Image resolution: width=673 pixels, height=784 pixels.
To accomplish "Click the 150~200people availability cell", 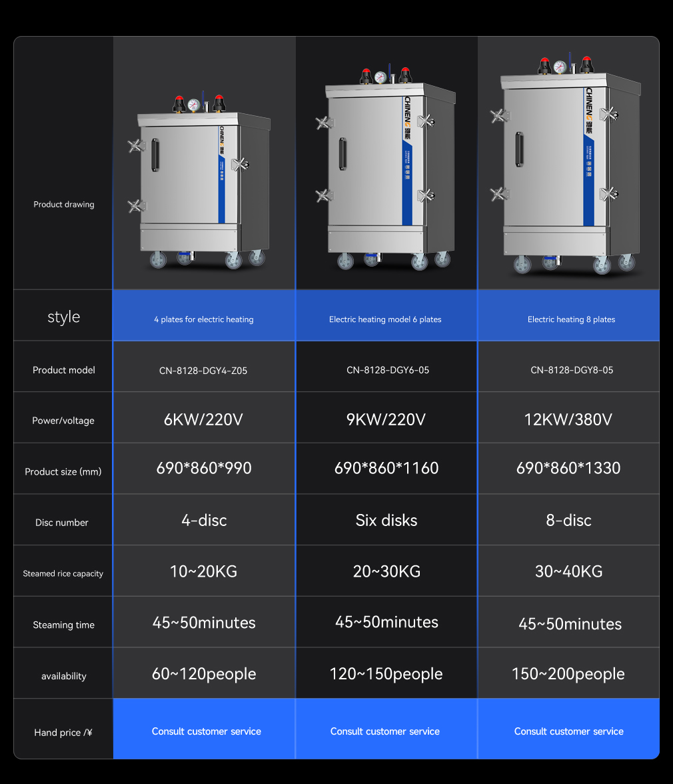I will 568,674.
